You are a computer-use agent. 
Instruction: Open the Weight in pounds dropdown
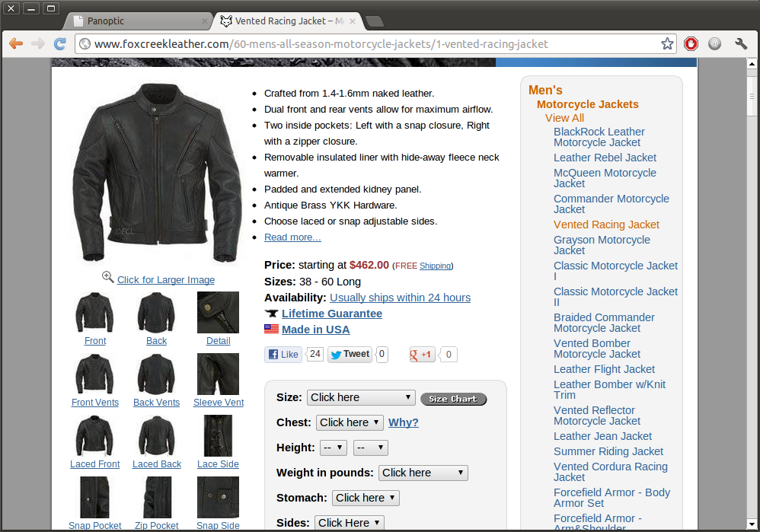[423, 473]
